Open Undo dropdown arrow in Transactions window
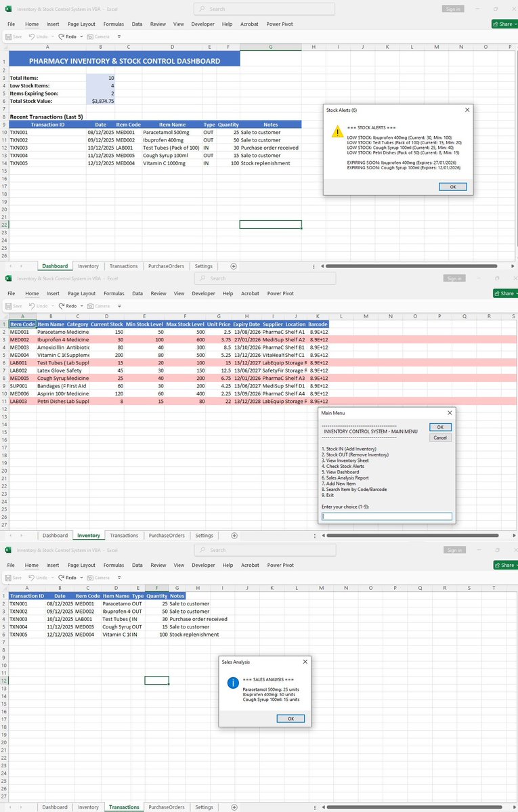The width and height of the screenshot is (518, 812). [51, 578]
